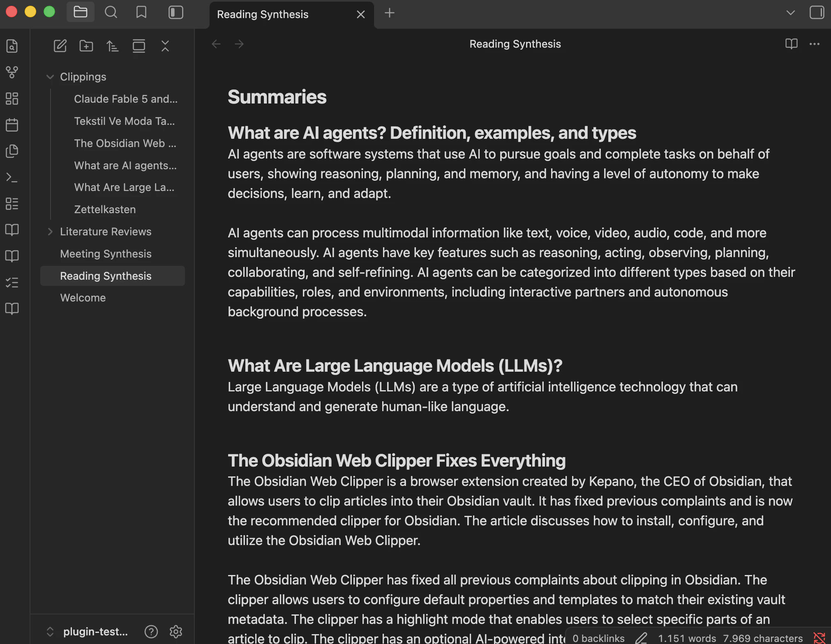
Task: Click the file-search ribbon icon
Action: [x=12, y=46]
